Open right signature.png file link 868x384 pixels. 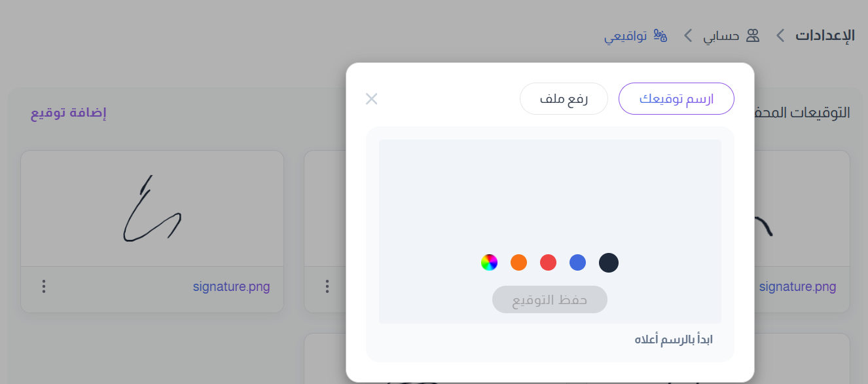click(x=797, y=286)
